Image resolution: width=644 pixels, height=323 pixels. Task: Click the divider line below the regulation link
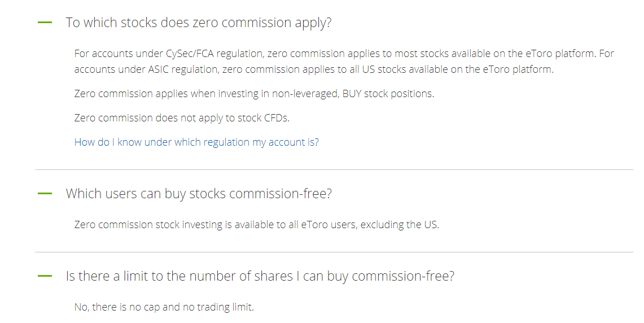[x=334, y=169]
